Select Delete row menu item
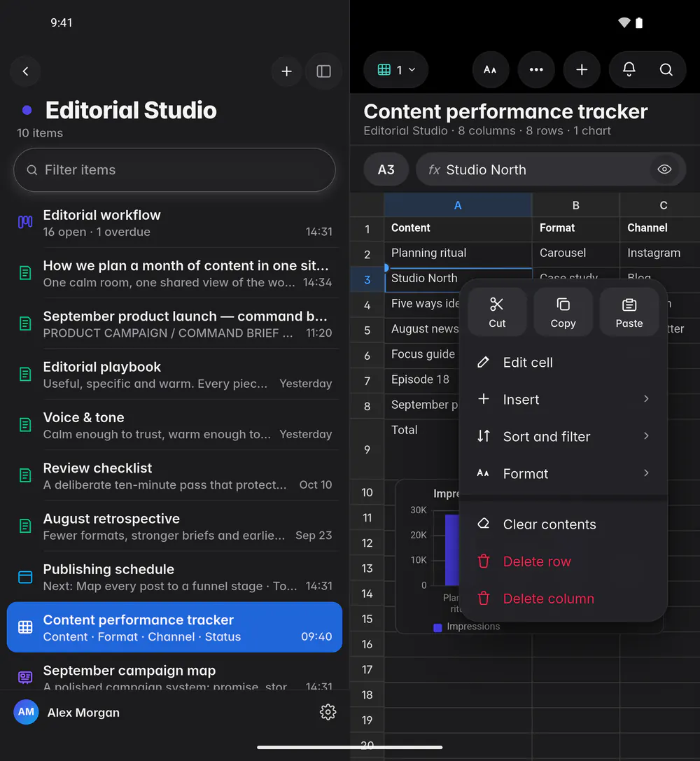The image size is (700, 761). click(x=563, y=561)
